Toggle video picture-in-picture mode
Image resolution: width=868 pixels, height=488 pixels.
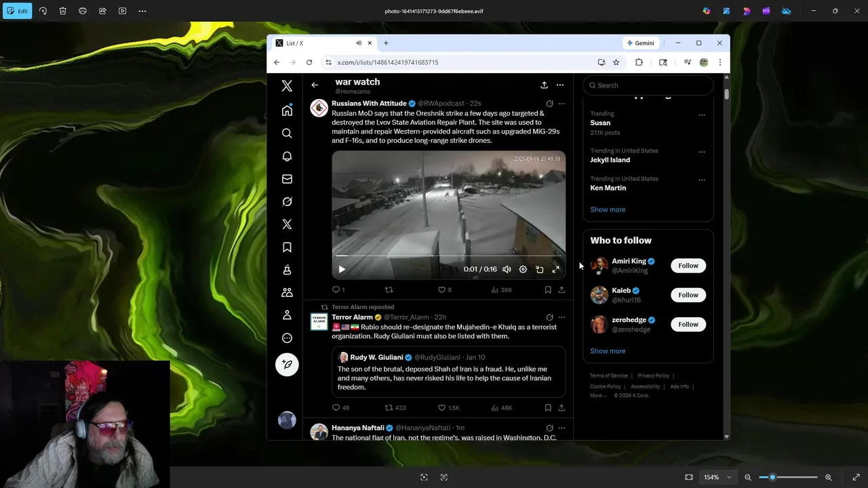click(x=539, y=269)
